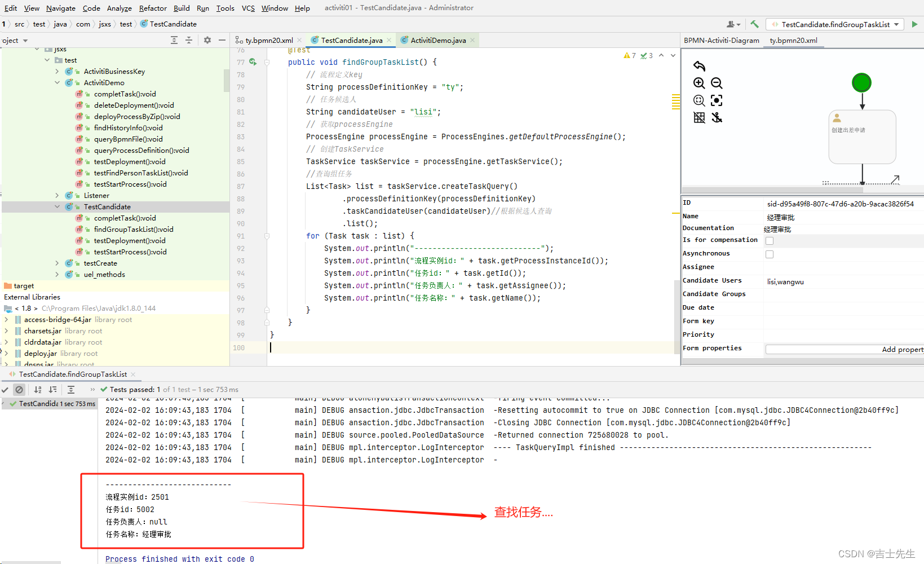Open the Refactor menu

coord(153,8)
